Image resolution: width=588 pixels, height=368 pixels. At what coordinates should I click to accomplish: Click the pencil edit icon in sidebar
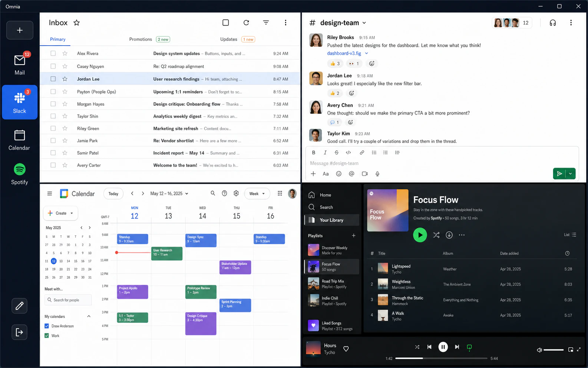tap(20, 306)
